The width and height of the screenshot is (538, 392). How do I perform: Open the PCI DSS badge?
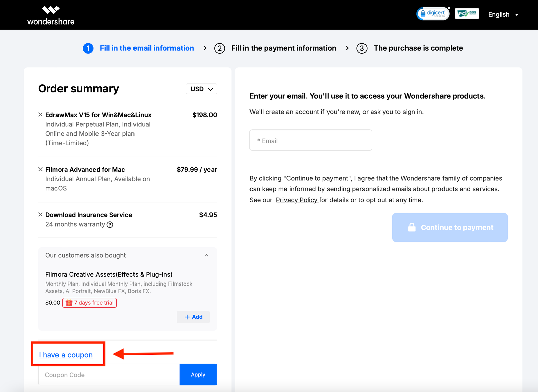[467, 14]
